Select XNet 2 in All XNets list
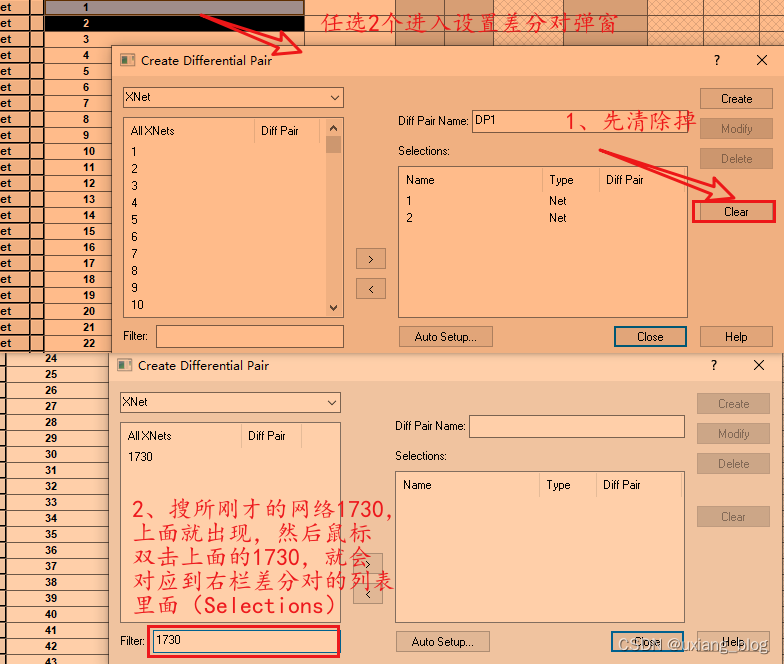Screen dimensions: 784x664 134,168
